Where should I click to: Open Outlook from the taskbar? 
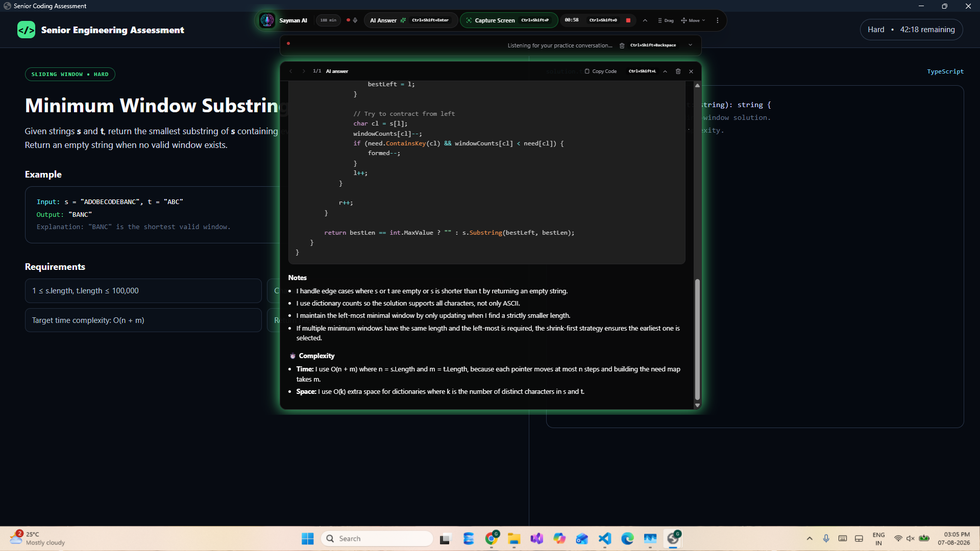point(582,539)
